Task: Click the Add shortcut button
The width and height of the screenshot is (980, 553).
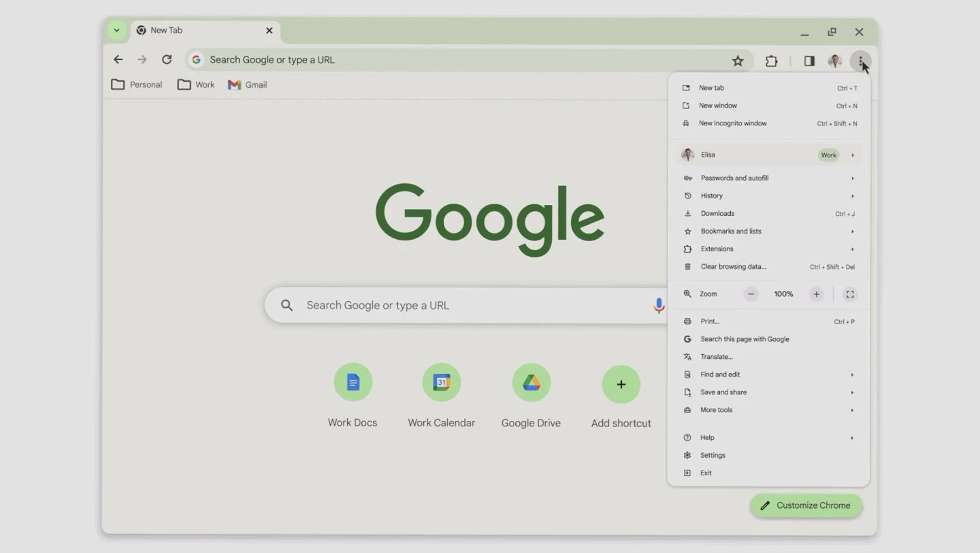Action: (x=621, y=385)
